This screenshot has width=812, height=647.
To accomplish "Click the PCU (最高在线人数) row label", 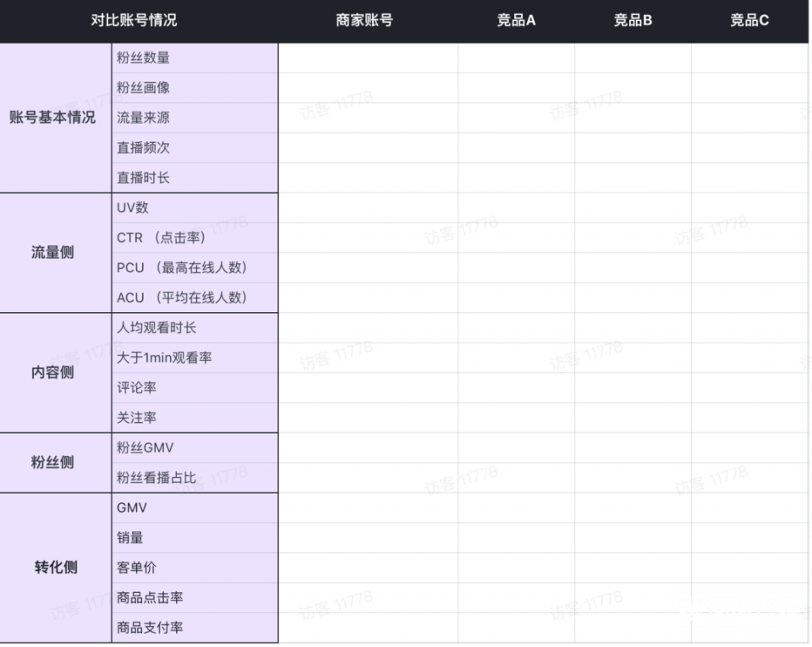I will coord(194,268).
